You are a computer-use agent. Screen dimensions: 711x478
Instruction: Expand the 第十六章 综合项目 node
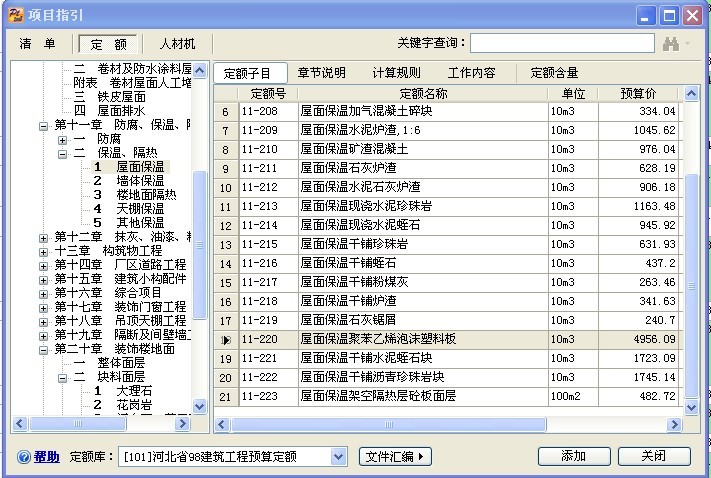pos(44,294)
